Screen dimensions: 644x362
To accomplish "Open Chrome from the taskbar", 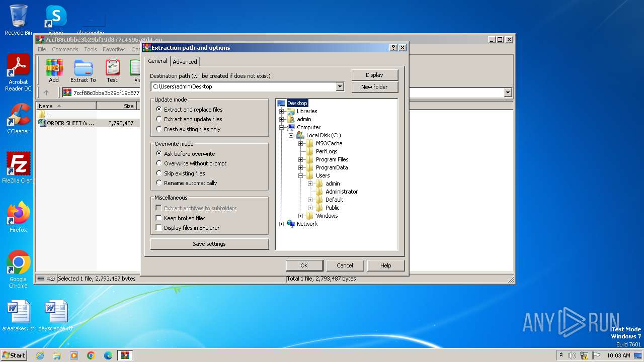I will tap(91, 355).
